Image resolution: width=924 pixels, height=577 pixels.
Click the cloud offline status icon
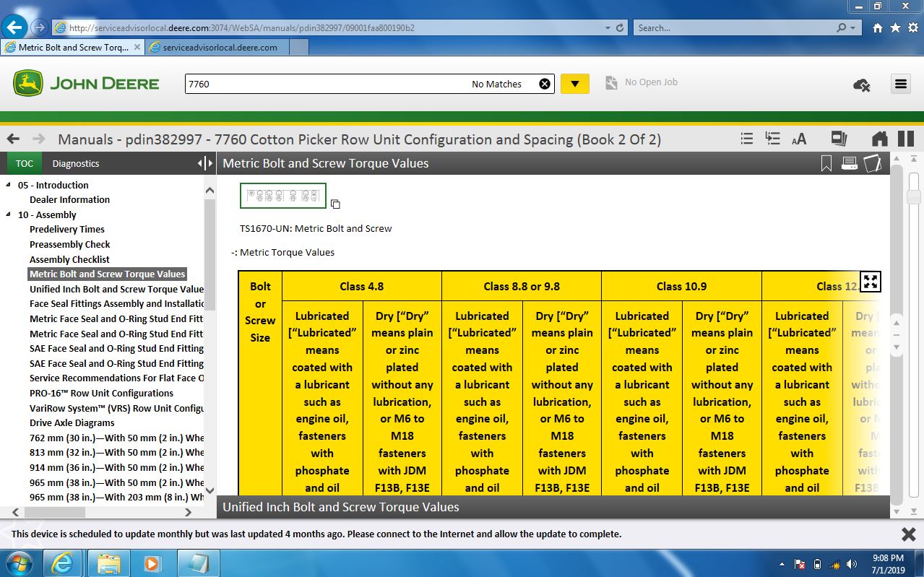[861, 84]
